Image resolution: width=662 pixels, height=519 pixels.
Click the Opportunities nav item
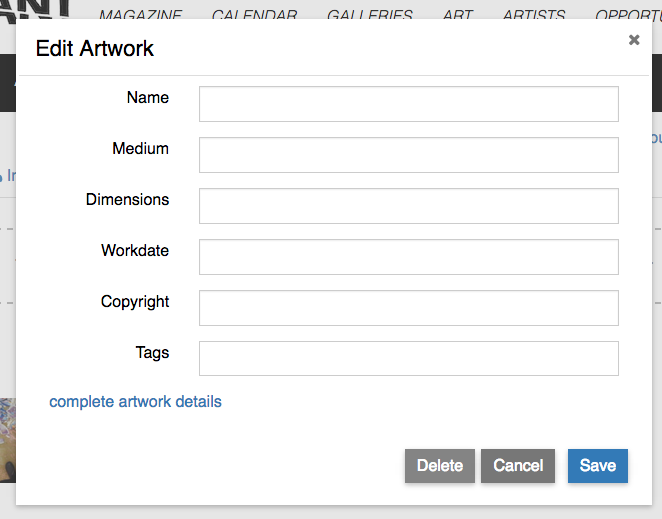coord(627,15)
